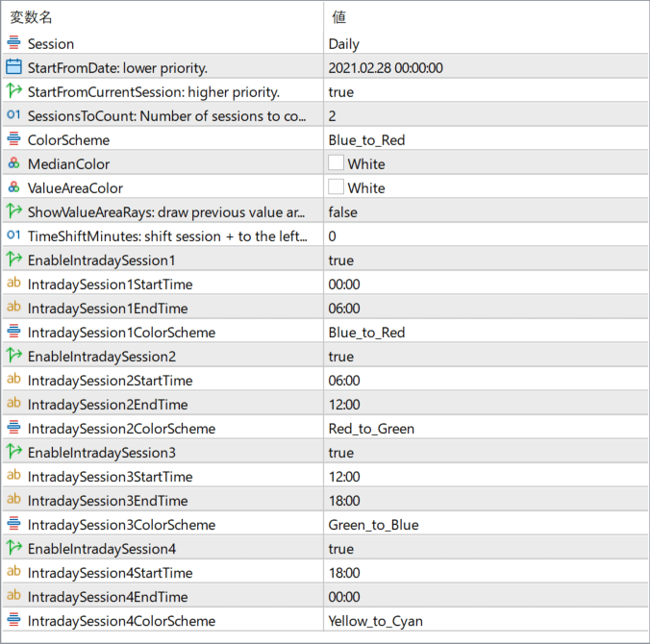Click the enum icon next to Session
The width and height of the screenshot is (650, 644).
point(13,43)
